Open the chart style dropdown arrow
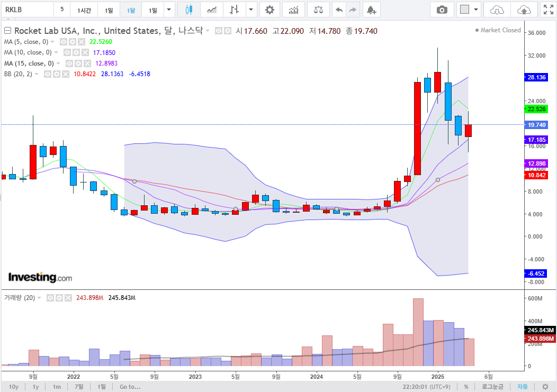The height and width of the screenshot is (392, 557). point(251,10)
